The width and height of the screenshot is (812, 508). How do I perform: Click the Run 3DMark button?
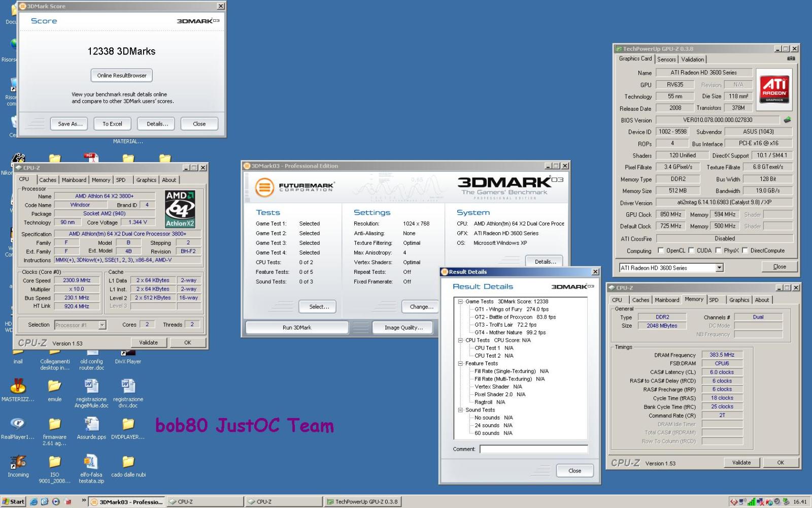tap(297, 328)
